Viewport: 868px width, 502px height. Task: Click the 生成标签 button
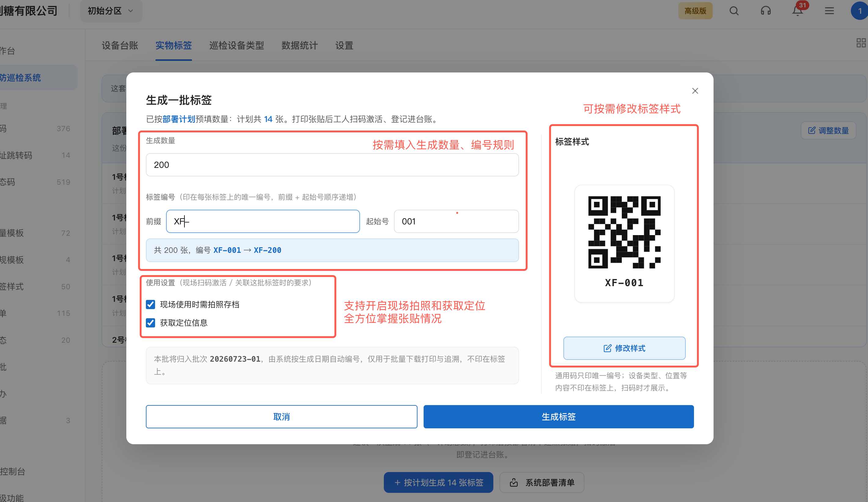pos(559,417)
